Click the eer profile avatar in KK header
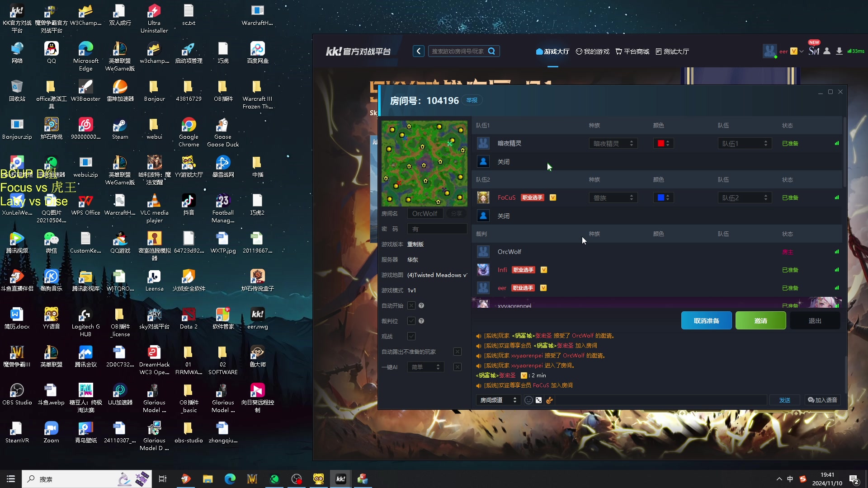This screenshot has width=868, height=488. [769, 51]
